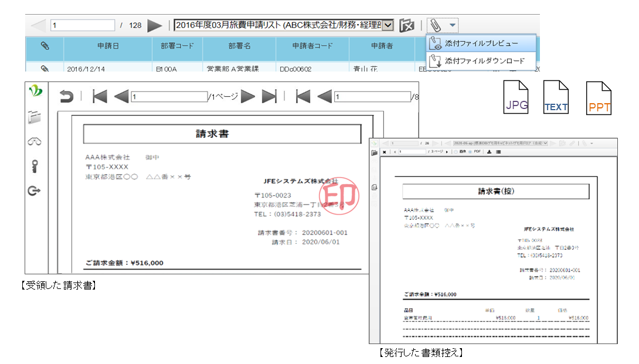Image resolution: width=639 pixels, height=364 pixels.
Task: Click the paperclip attachment icon in top toolbar
Action: (435, 25)
